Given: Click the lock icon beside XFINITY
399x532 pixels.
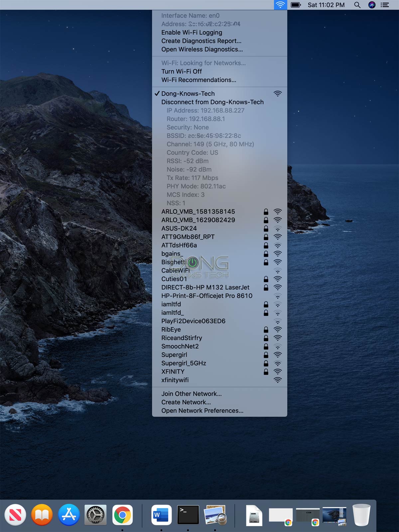Looking at the screenshot, I should 266,371.
